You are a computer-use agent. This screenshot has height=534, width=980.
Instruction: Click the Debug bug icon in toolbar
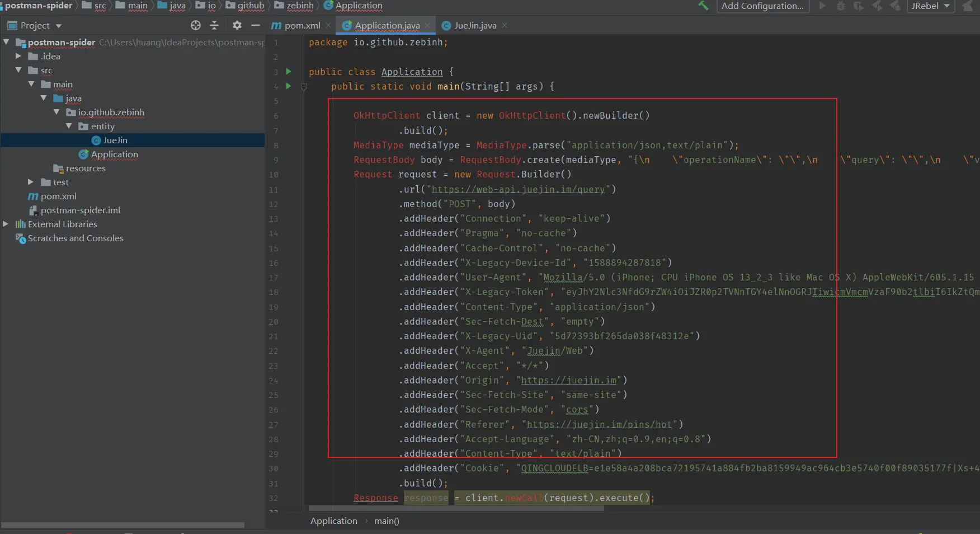(x=840, y=6)
